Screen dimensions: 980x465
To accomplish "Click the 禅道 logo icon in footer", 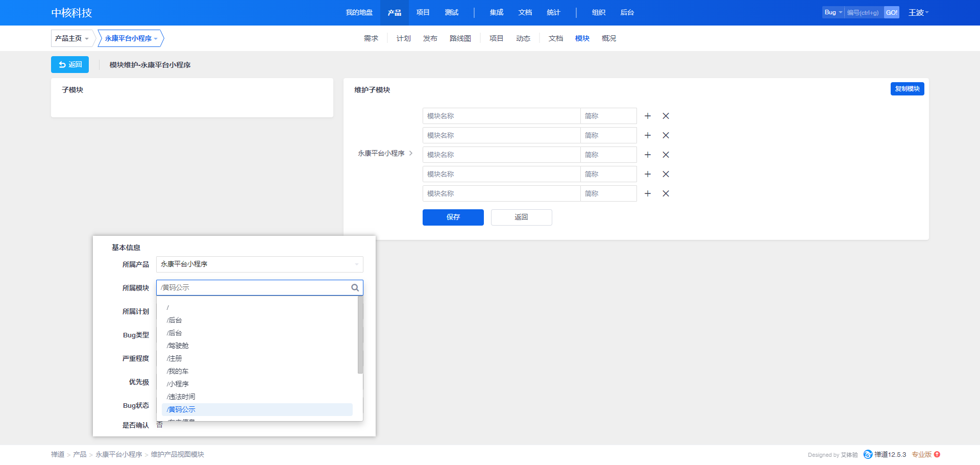I will [868, 454].
